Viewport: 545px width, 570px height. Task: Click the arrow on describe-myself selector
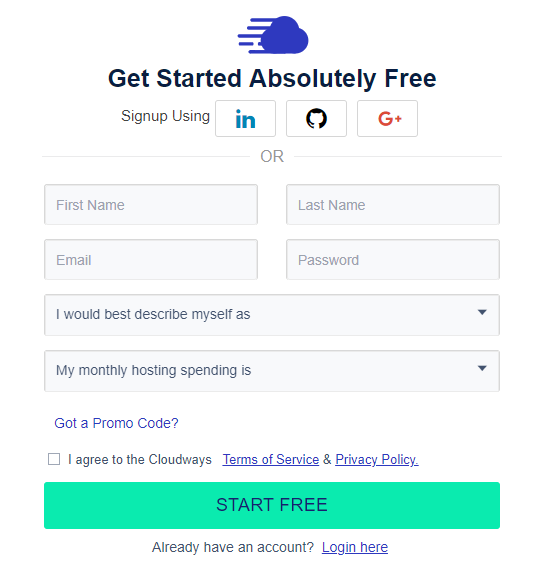click(482, 312)
